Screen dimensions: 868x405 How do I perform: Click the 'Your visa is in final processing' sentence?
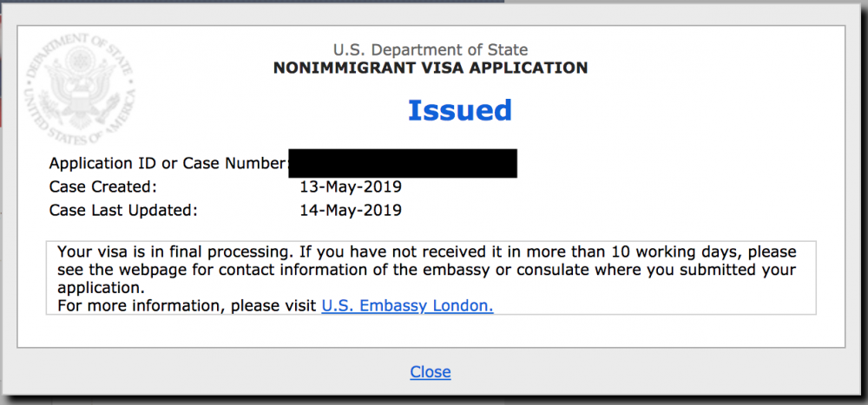click(x=174, y=252)
